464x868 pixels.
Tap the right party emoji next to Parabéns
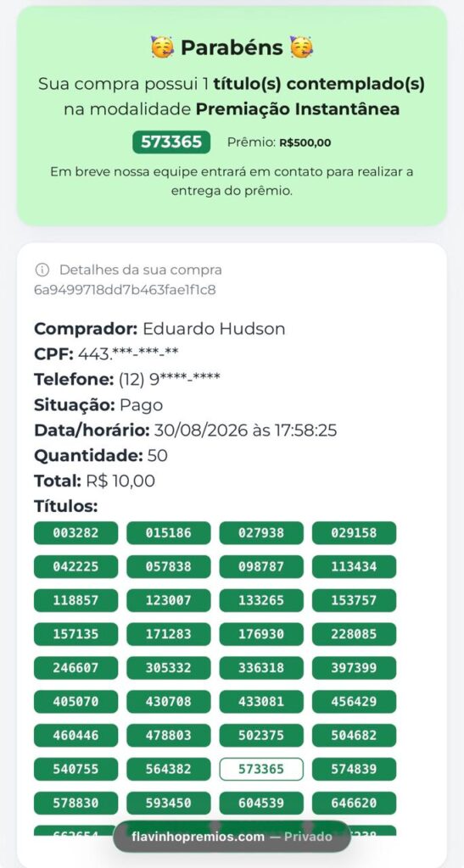(301, 47)
